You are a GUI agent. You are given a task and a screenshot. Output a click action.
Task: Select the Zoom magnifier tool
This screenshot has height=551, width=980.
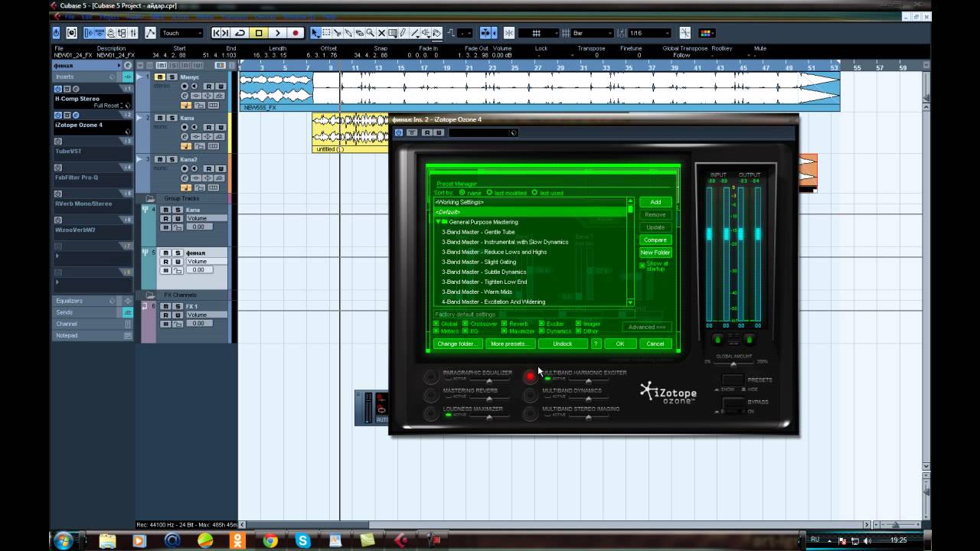[370, 33]
